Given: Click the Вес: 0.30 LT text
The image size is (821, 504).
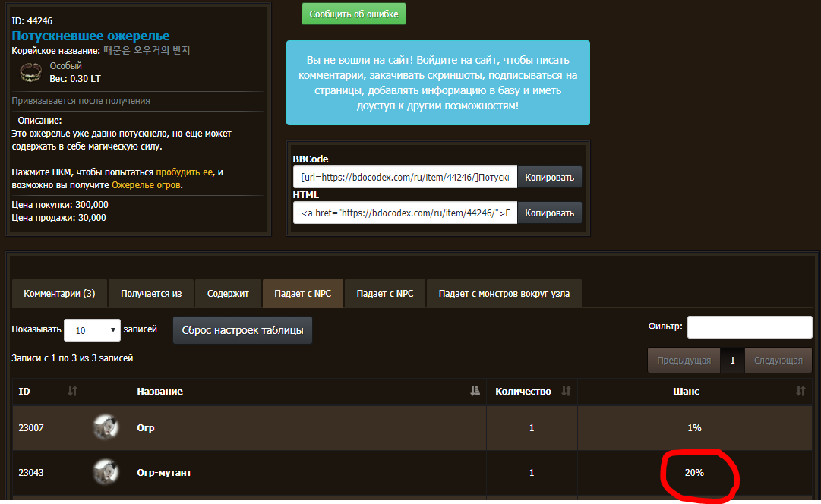Looking at the screenshot, I should click(75, 79).
